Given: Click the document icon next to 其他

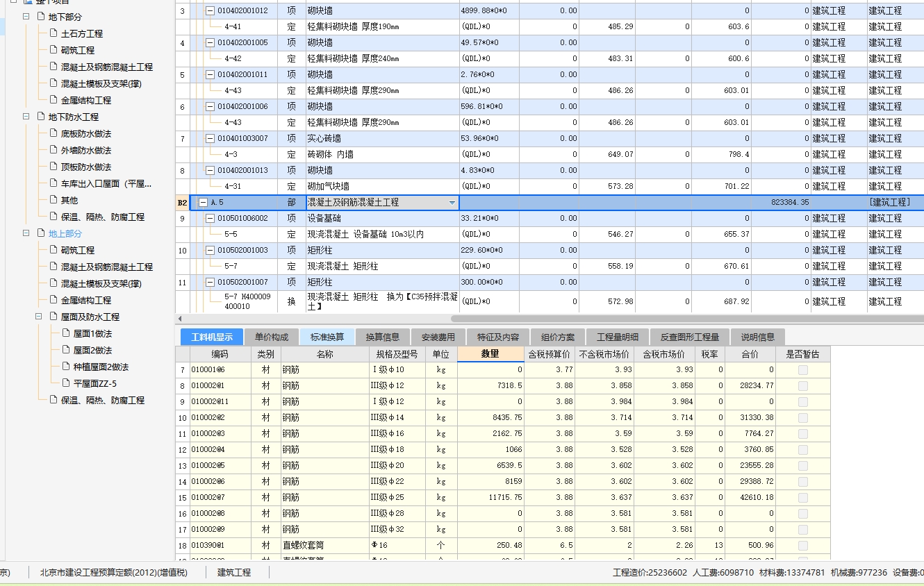Looking at the screenshot, I should coord(53,200).
